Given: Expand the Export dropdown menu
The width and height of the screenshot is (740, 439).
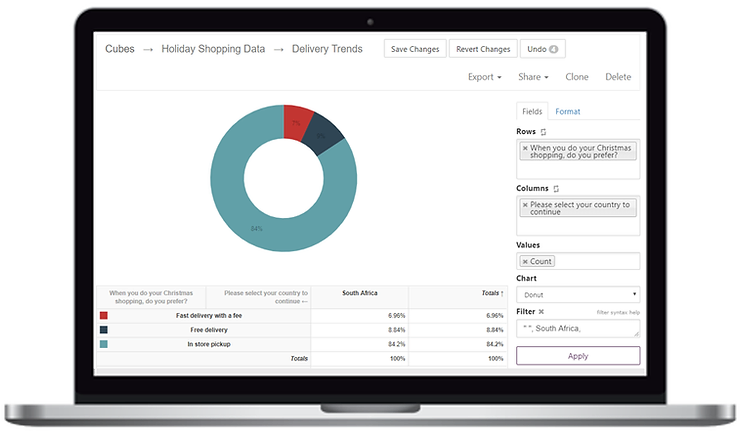Looking at the screenshot, I should click(x=485, y=77).
